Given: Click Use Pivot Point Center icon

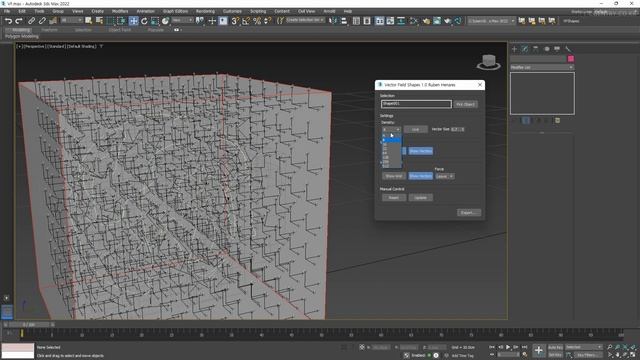Looking at the screenshot, I should [x=200, y=21].
